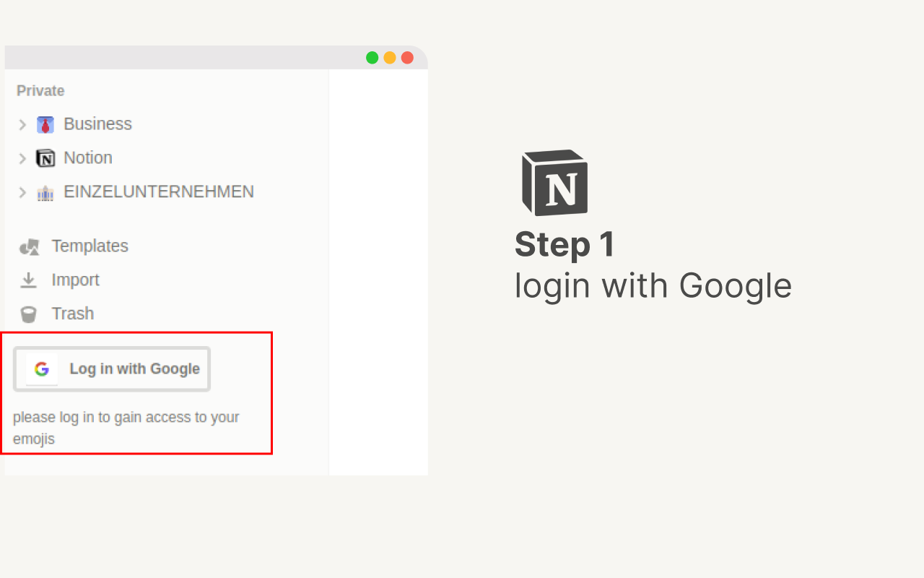Open the Business page
This screenshot has height=578, width=924.
point(97,124)
